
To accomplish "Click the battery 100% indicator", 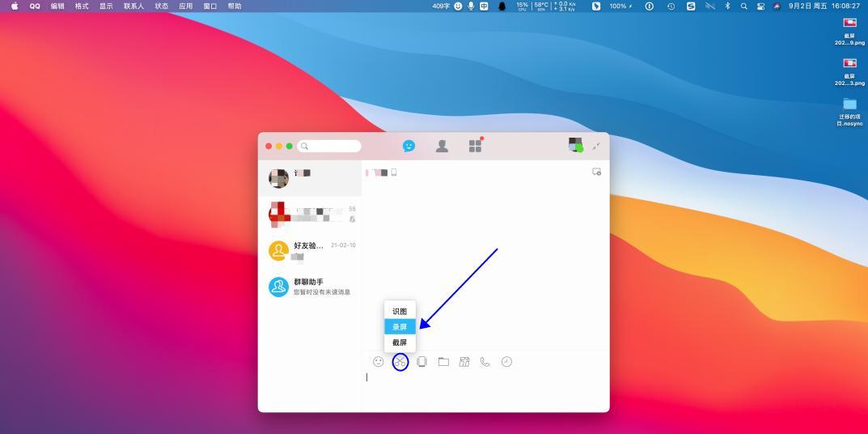I will click(621, 6).
